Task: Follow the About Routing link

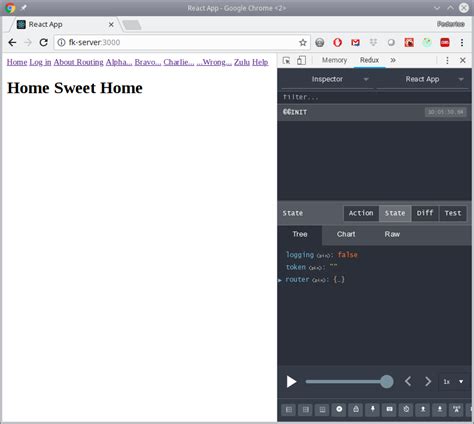Action: tap(78, 62)
